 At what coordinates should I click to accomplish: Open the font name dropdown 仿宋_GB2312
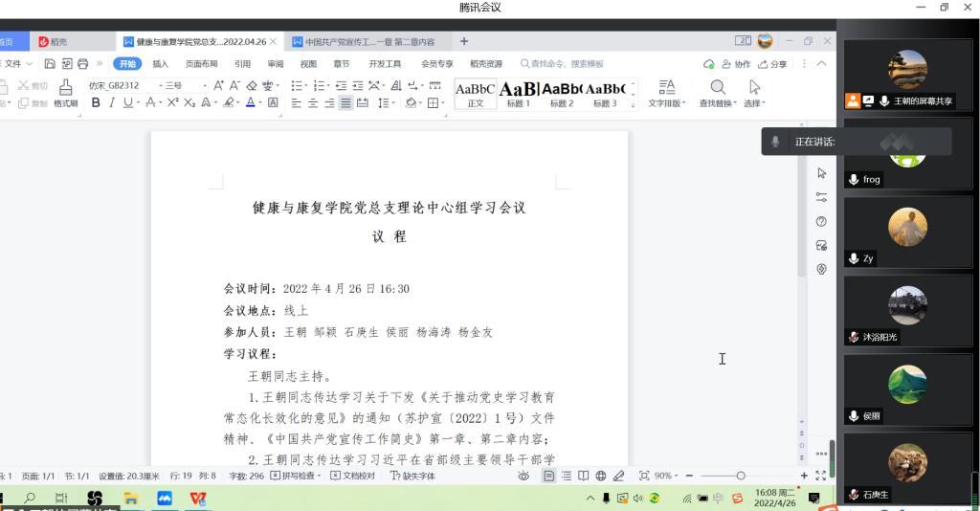click(x=119, y=85)
